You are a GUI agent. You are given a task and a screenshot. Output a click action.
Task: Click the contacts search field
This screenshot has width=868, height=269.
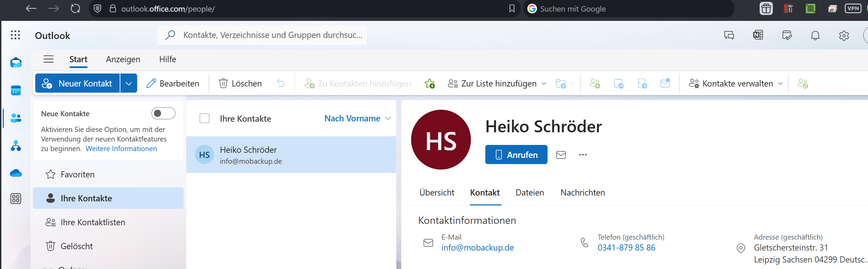pyautogui.click(x=272, y=35)
